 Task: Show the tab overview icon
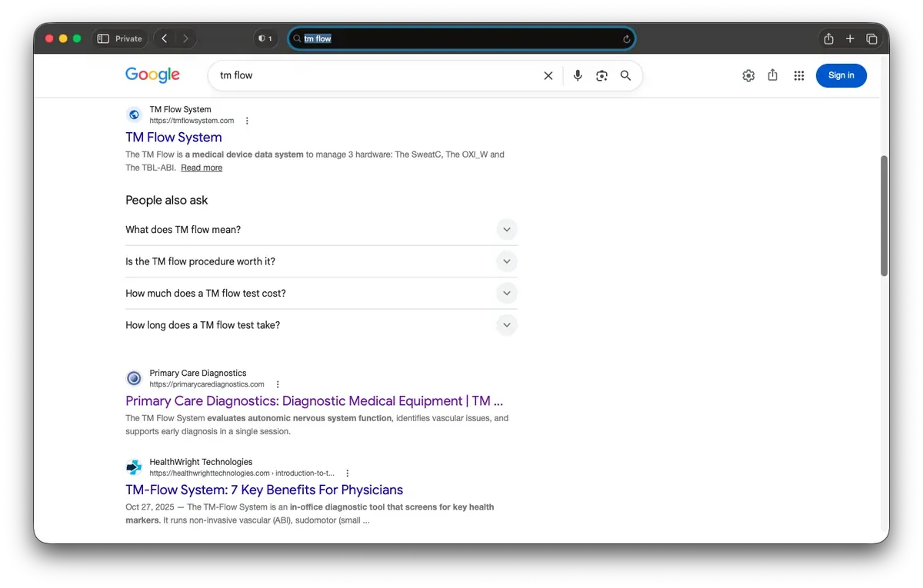(871, 38)
